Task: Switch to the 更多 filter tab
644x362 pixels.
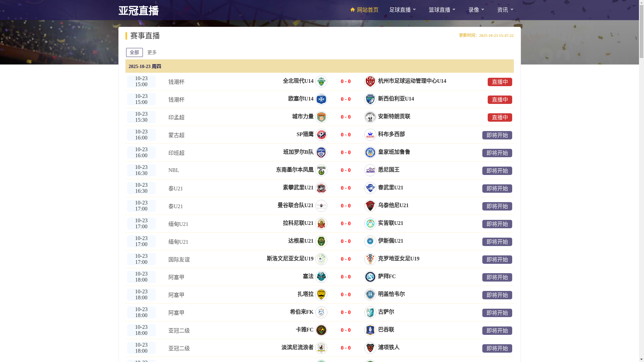Action: pos(152,52)
